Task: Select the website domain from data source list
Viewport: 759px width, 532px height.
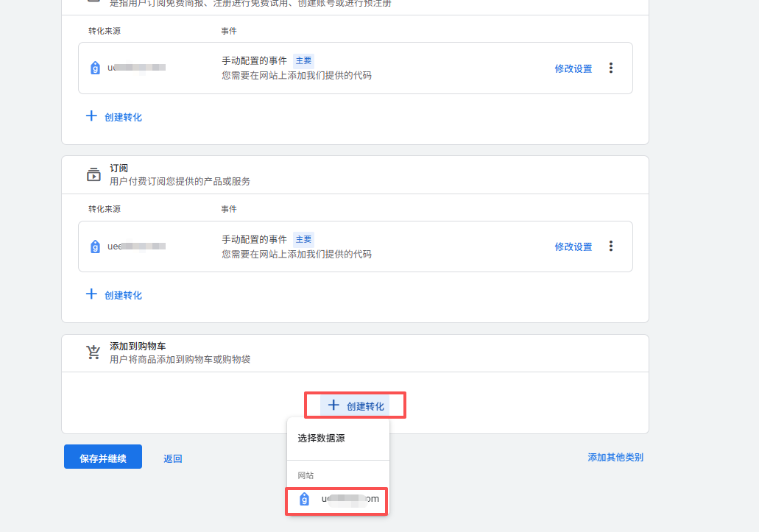Action: (349, 500)
